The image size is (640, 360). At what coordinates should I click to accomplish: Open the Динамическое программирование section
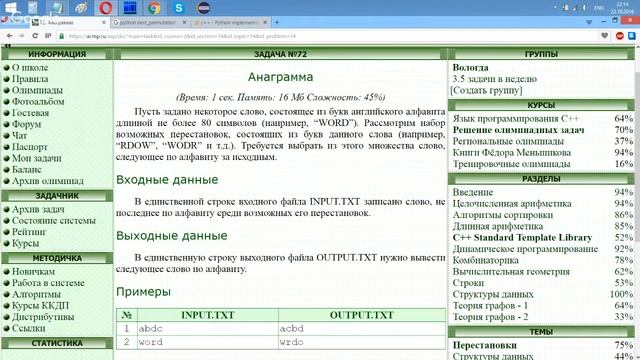tap(525, 249)
